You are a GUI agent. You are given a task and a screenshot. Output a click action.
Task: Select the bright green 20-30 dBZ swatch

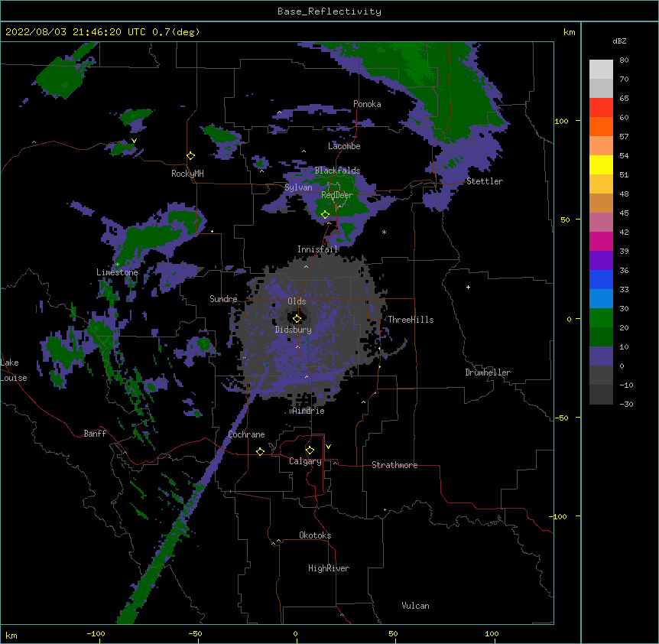click(601, 318)
